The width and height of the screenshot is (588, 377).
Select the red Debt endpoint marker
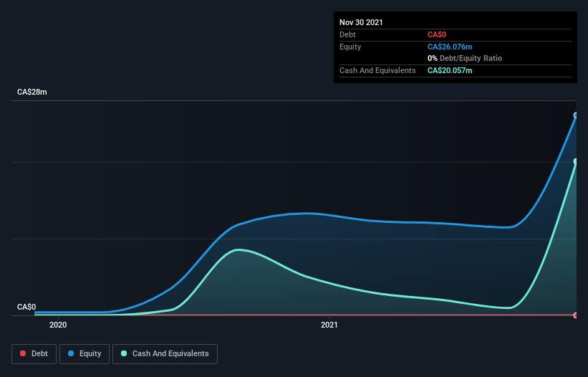(576, 315)
